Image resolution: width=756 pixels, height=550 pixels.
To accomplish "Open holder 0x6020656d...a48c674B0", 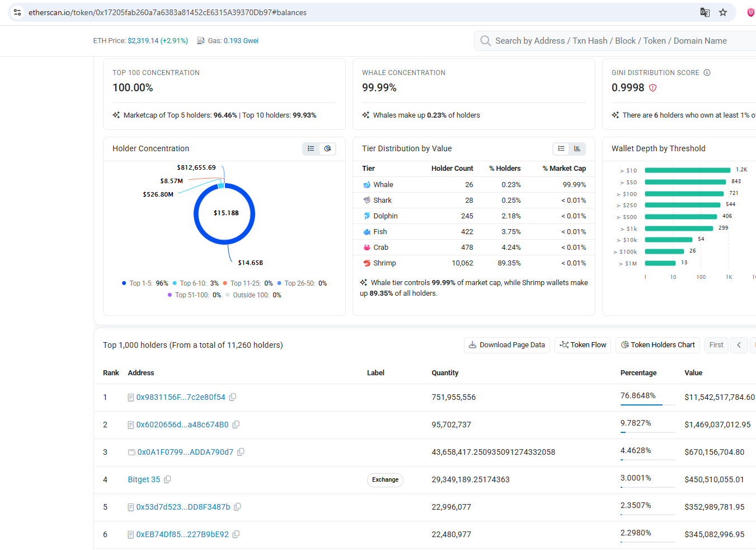I will (x=182, y=425).
